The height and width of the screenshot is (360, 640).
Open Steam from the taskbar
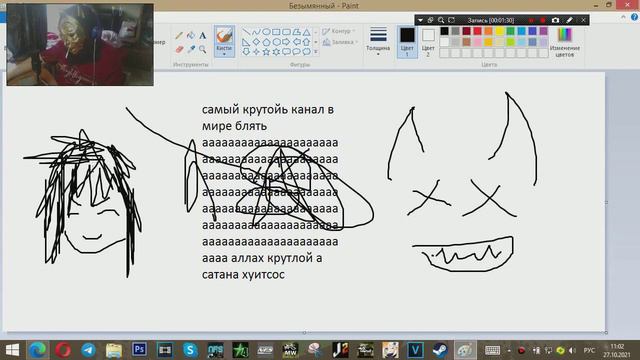point(440,350)
